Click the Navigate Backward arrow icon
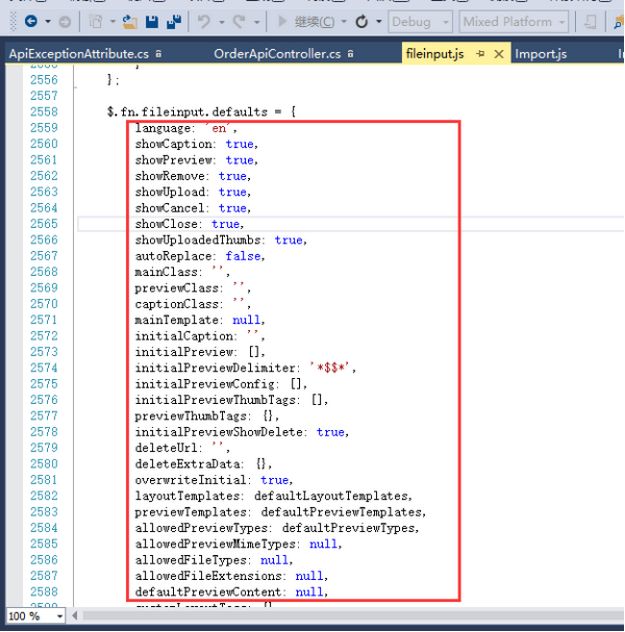The height and width of the screenshot is (632, 625). tap(31, 21)
